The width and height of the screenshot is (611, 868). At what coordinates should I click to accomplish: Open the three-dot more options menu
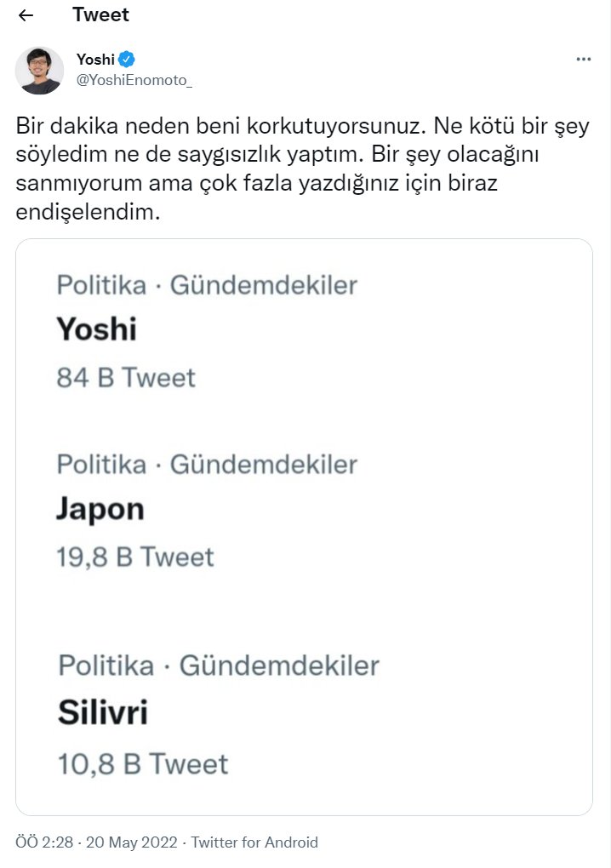coord(583,59)
